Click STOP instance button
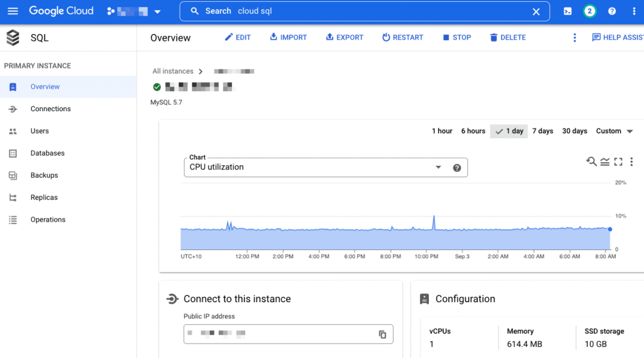Screen dimensions: 644x358 [x=457, y=37]
